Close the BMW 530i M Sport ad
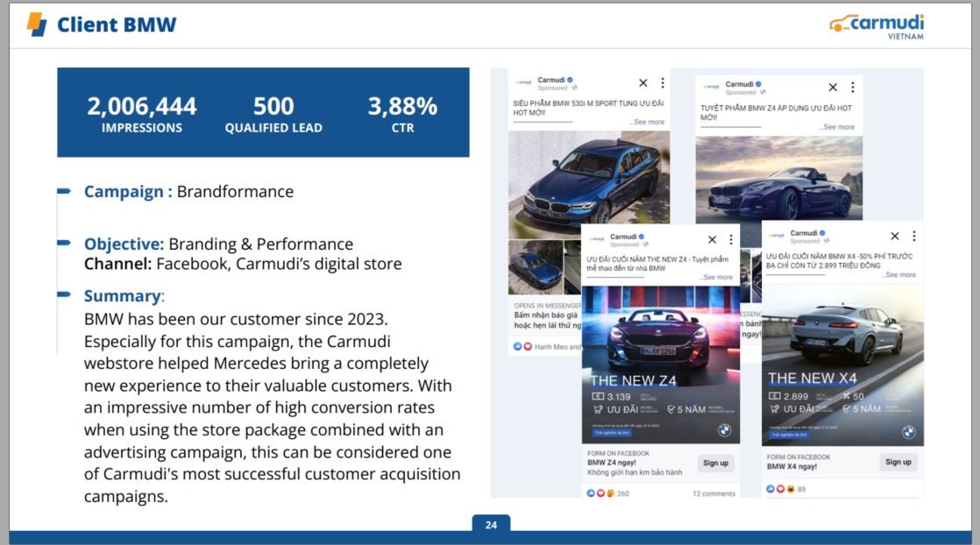The height and width of the screenshot is (545, 980). (x=643, y=83)
